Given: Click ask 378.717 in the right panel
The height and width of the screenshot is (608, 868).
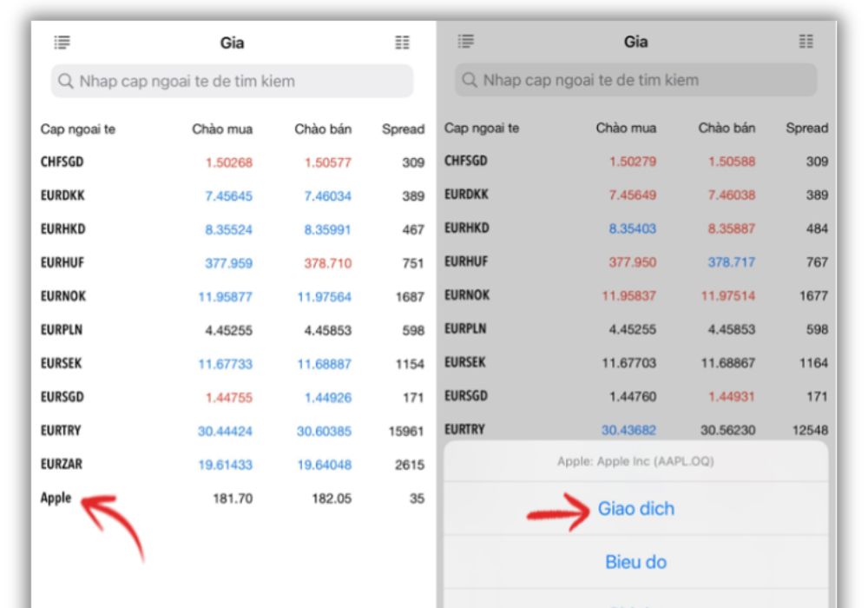Looking at the screenshot, I should 731,262.
